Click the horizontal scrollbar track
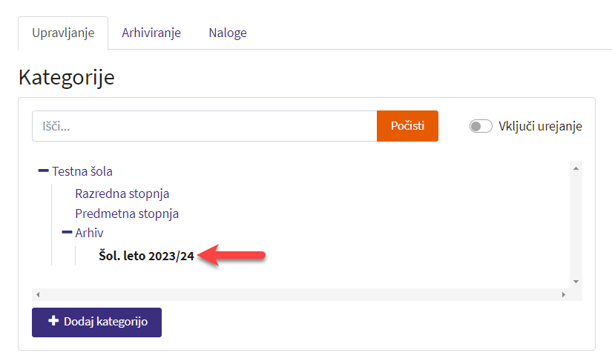This screenshot has height=364, width=612. (297, 294)
